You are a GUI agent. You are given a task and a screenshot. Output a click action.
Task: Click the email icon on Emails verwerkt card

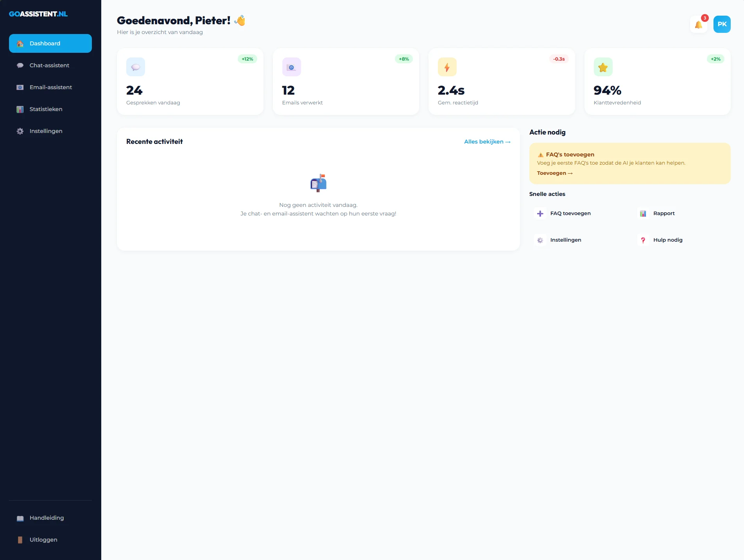pyautogui.click(x=291, y=66)
